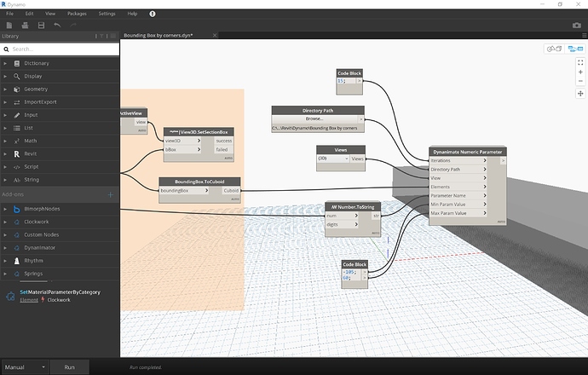Click the -105; value in lower Code Block
Viewport: 588px width, 375px height.
349,272
